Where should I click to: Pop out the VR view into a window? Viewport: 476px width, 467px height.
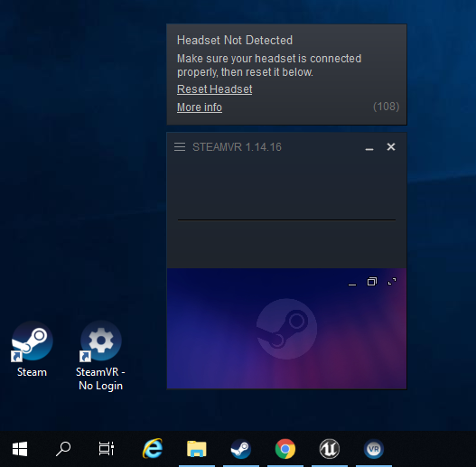pos(372,282)
